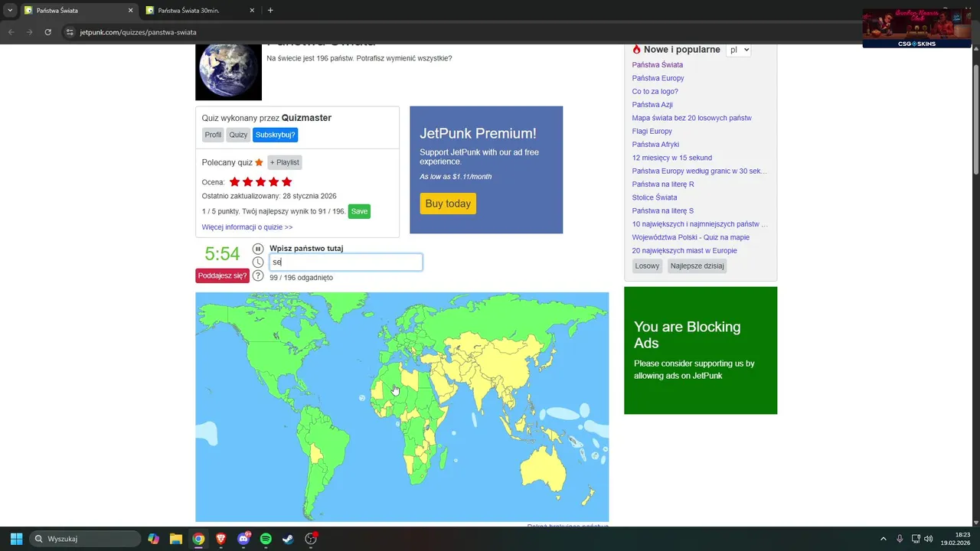Open the Państwa Azji sidebar link
The image size is (980, 551).
point(652,105)
